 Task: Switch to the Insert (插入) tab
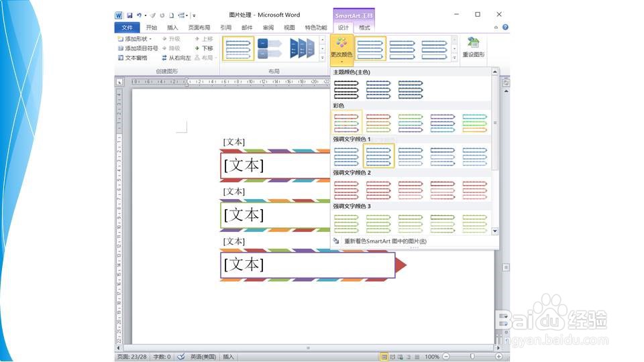(172, 27)
